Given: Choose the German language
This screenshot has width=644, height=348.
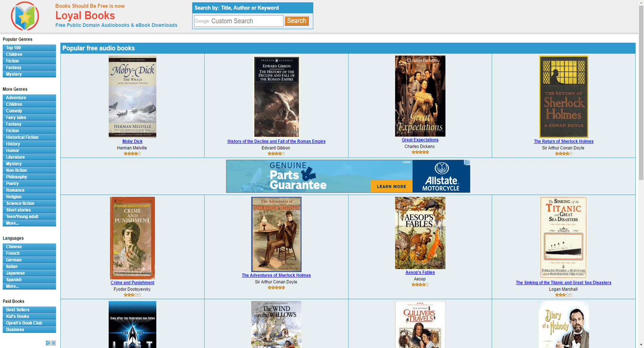Looking at the screenshot, I should tap(29, 260).
